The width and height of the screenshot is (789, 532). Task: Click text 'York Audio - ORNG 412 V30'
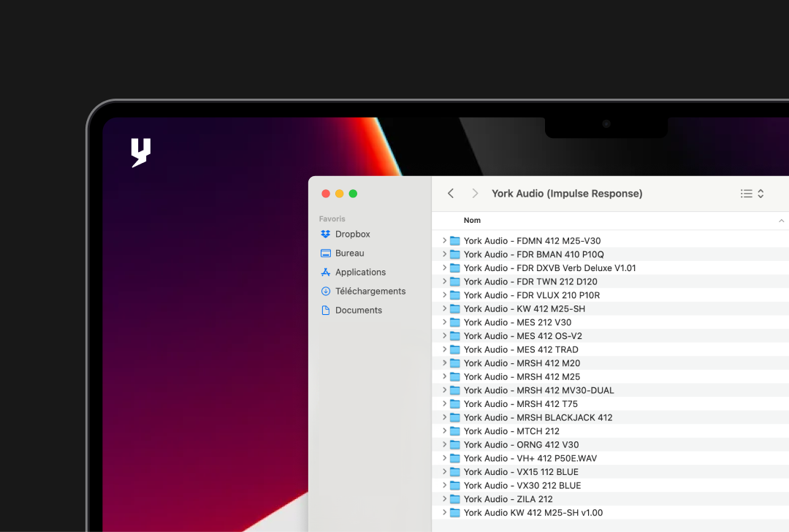click(x=522, y=444)
